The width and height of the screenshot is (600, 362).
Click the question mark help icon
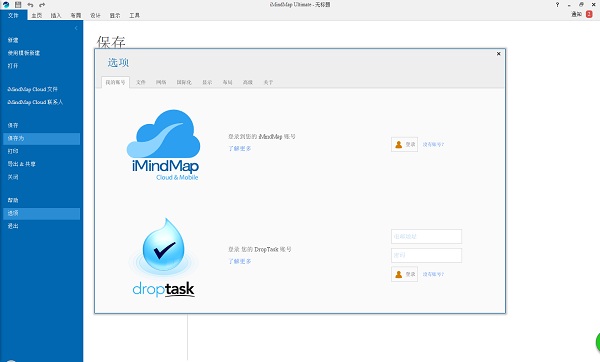[557, 5]
